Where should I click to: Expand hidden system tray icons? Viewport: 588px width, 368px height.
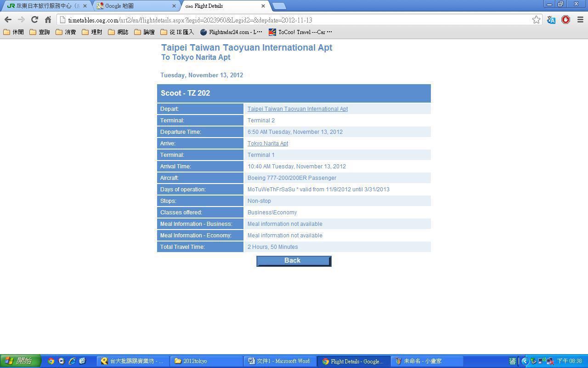525,361
